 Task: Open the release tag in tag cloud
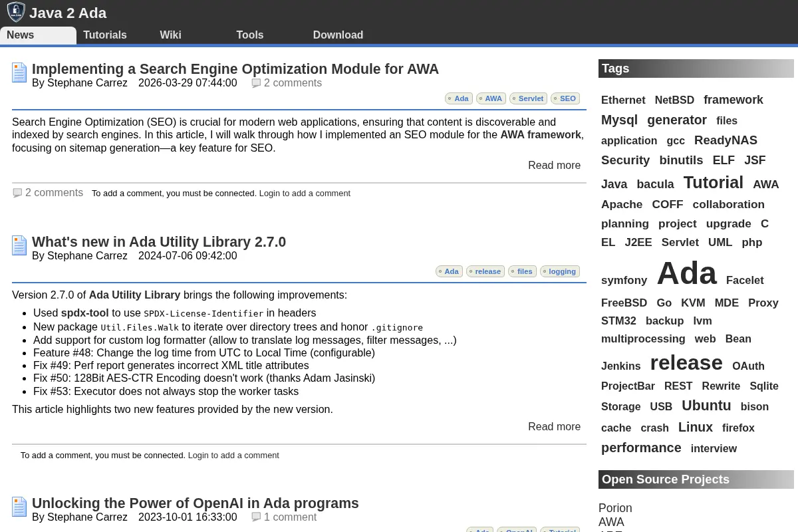point(686,362)
